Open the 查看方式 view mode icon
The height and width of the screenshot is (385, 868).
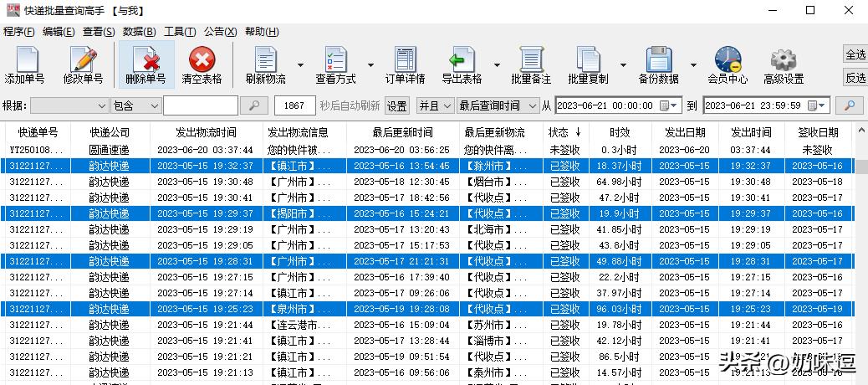pyautogui.click(x=335, y=59)
